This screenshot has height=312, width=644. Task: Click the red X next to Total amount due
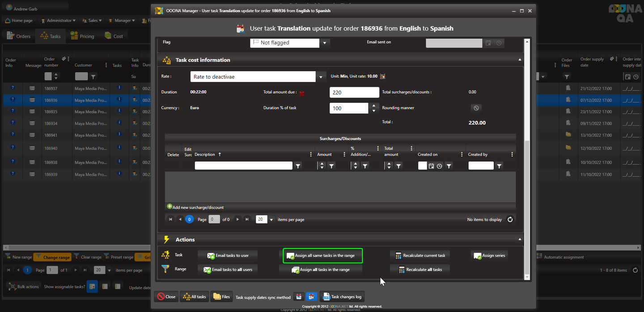(x=302, y=93)
